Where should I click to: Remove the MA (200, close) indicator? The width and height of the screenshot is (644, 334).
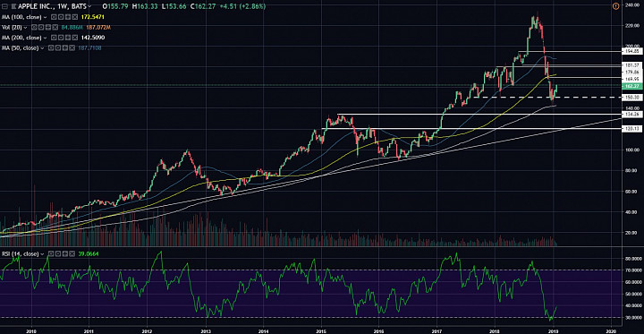tap(75, 38)
